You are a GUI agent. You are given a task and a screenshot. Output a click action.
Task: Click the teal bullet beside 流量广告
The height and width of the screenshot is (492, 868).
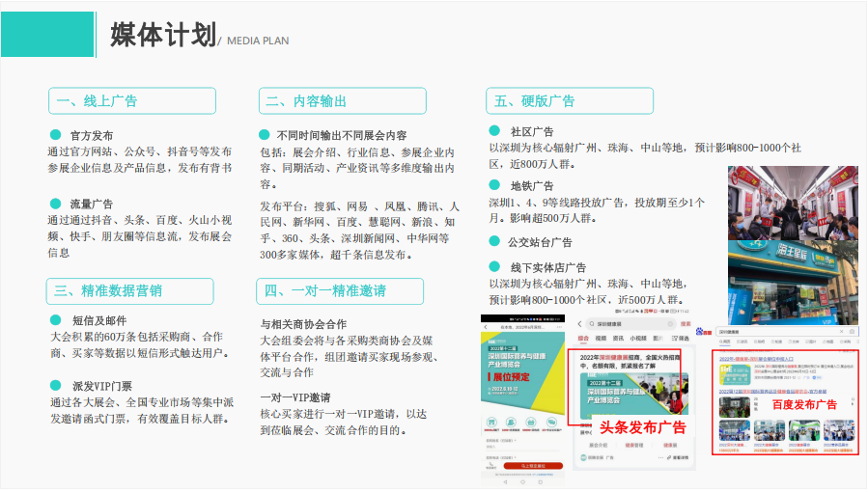(x=55, y=204)
